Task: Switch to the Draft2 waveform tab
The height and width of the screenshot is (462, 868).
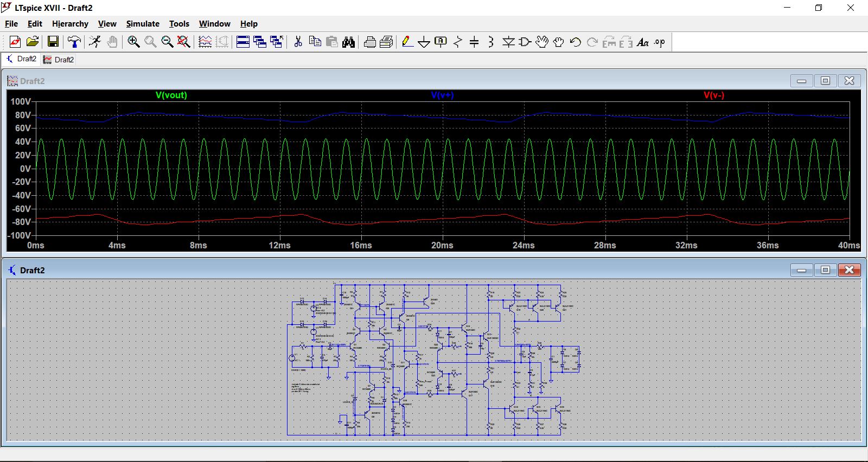Action: coord(59,60)
